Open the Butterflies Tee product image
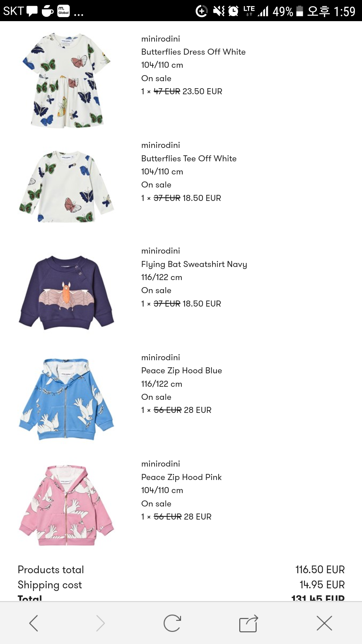362x644 pixels. coord(66,186)
